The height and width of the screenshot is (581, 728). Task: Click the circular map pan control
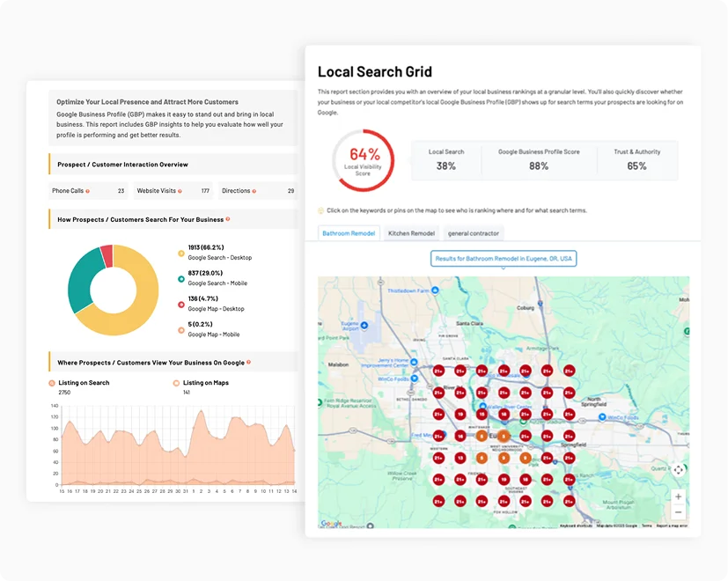678,471
